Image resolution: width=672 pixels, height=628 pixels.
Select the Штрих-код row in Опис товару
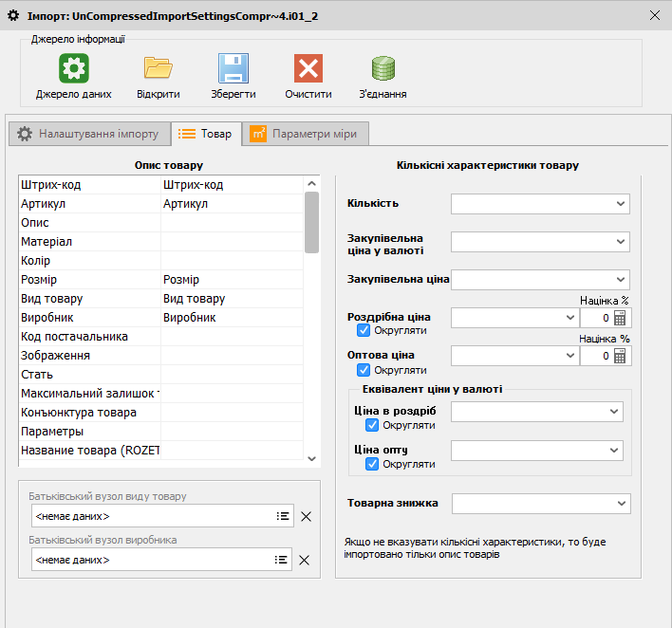(90, 185)
